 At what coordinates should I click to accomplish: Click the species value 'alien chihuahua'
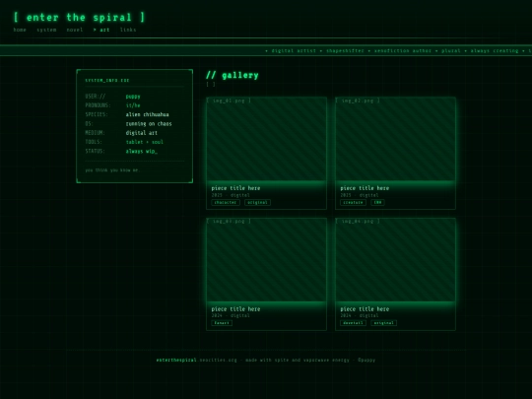pyautogui.click(x=147, y=114)
